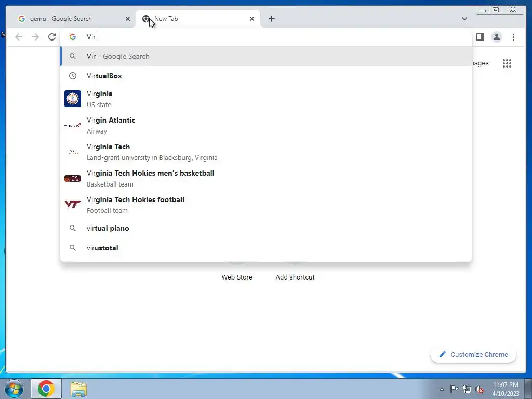The width and height of the screenshot is (532, 399).
Task: Click the forward navigation arrow
Action: (35, 37)
